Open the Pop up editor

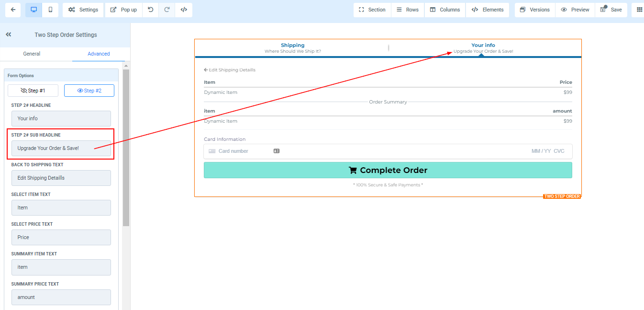click(x=123, y=10)
